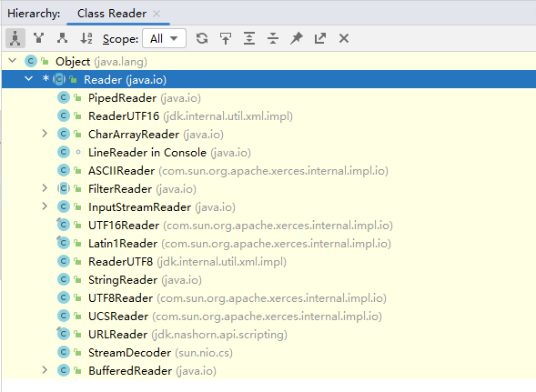Viewport: 536px width, 392px height.
Task: Click the abstract class icon beside Reader
Action: click(59, 79)
